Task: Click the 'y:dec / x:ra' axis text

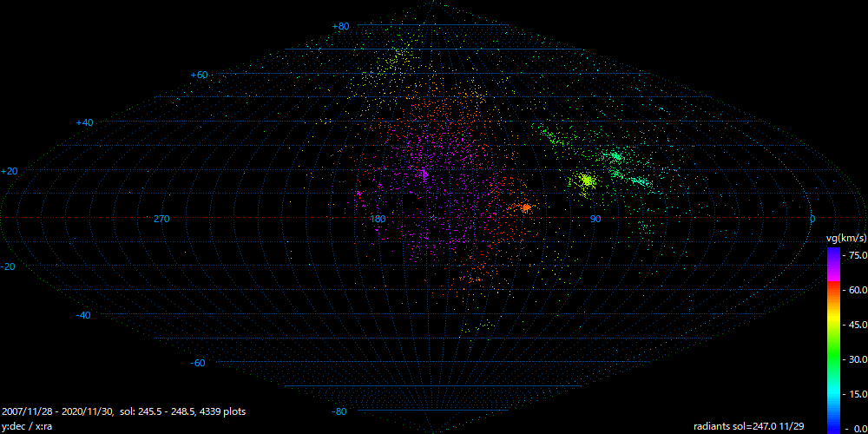Action: coord(29,426)
